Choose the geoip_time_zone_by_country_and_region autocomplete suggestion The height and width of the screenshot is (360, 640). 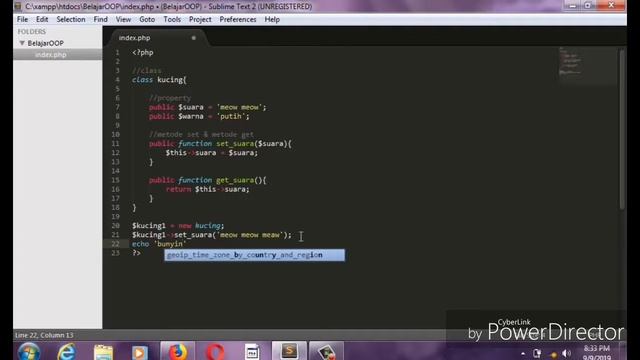pos(254,255)
